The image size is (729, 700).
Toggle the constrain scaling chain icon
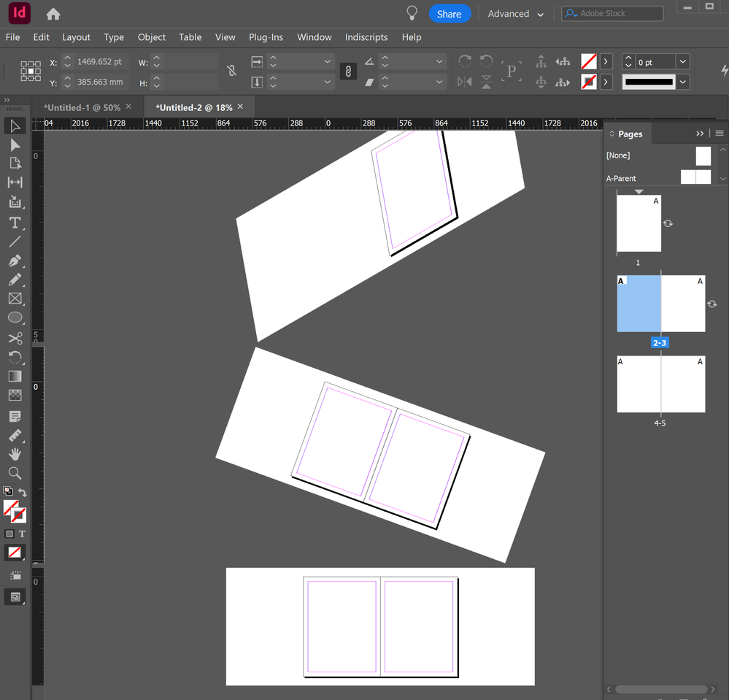348,71
